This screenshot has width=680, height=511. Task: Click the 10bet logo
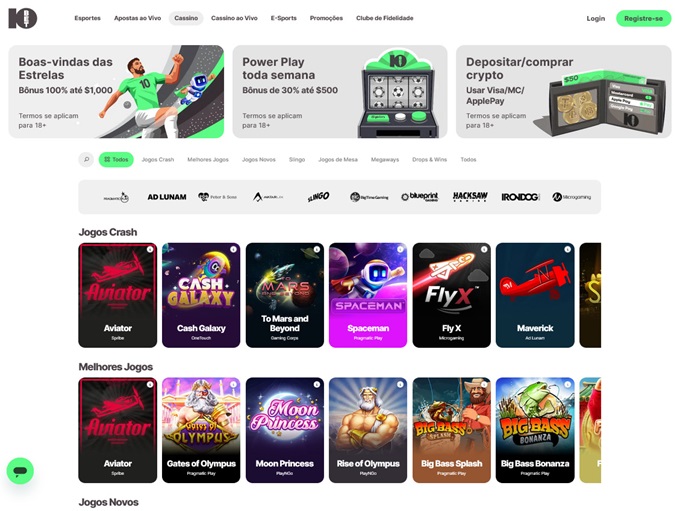click(23, 18)
